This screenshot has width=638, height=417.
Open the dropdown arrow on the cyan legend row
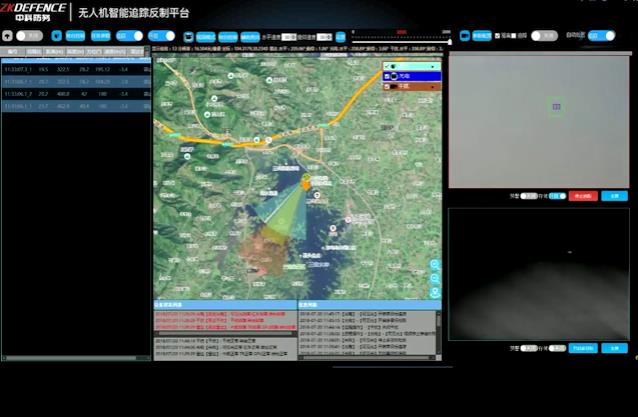(x=433, y=66)
